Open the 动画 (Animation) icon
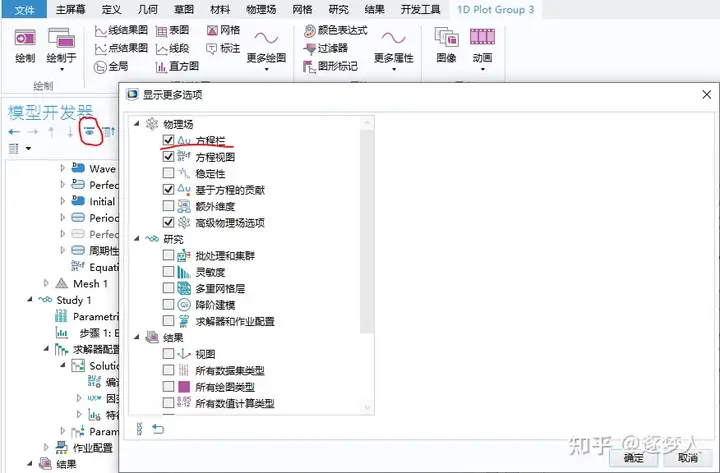 tap(482, 37)
